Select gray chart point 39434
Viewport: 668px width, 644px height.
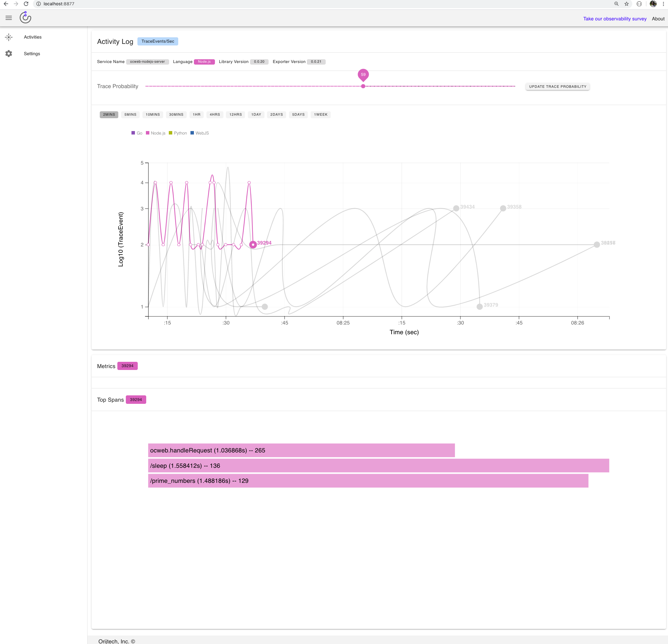pos(456,208)
